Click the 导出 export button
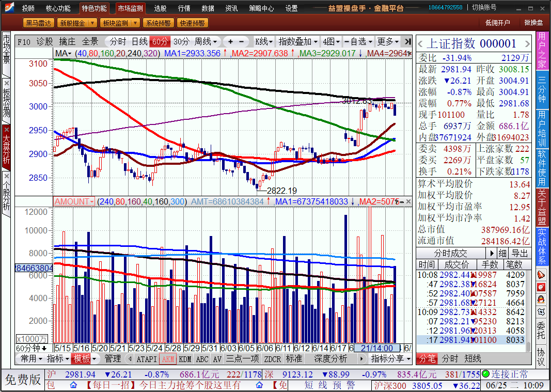Image resolution: width=551 pixels, height=392 pixels. (519, 253)
